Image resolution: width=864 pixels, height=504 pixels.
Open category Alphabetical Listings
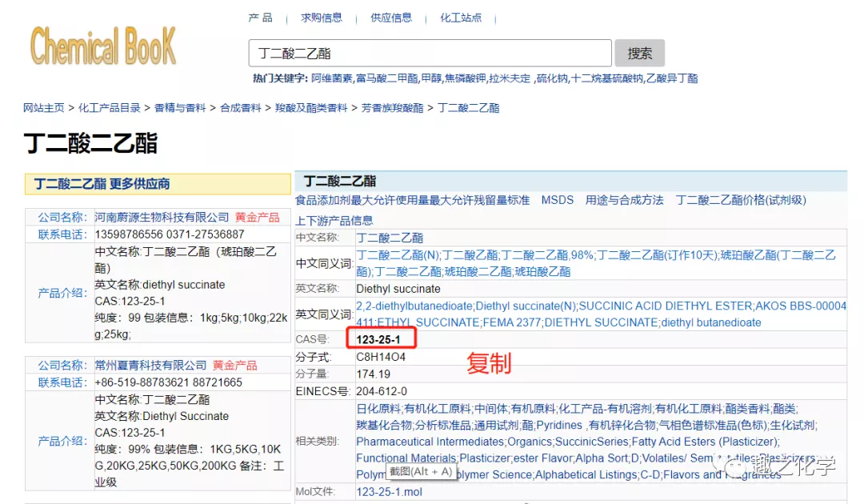[x=586, y=475]
